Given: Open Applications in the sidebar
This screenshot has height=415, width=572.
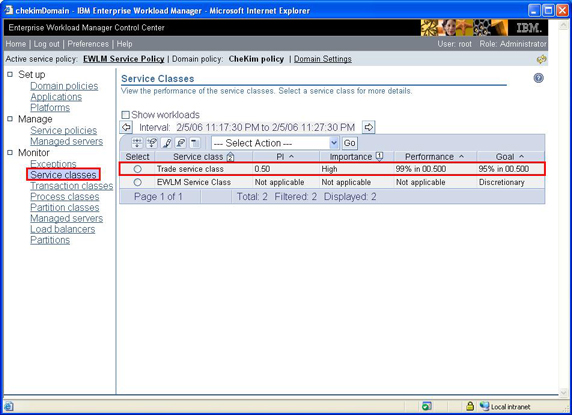Looking at the screenshot, I should point(56,97).
